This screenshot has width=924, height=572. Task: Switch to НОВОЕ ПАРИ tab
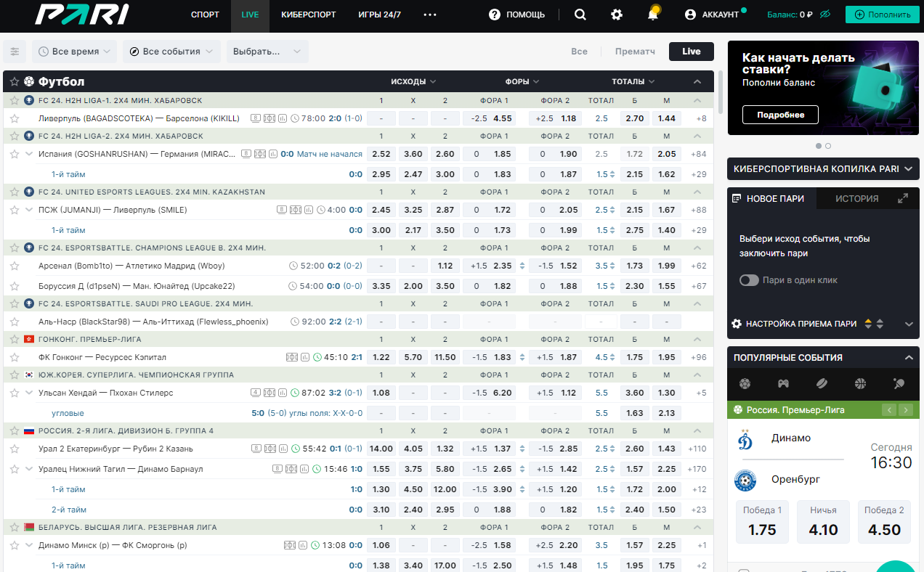pos(771,198)
